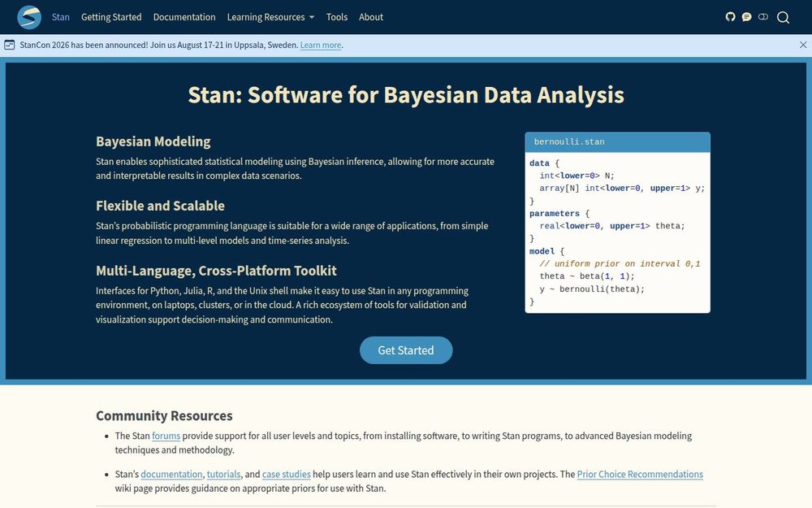Click the 'Multi-Language, Cross-Platform Toolkit' heading
Viewport: 812px width, 508px height.
point(216,271)
